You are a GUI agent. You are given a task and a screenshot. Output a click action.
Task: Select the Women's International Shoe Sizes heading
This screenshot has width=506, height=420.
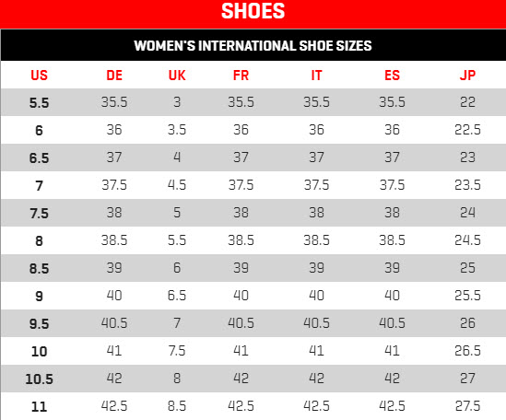point(253,45)
